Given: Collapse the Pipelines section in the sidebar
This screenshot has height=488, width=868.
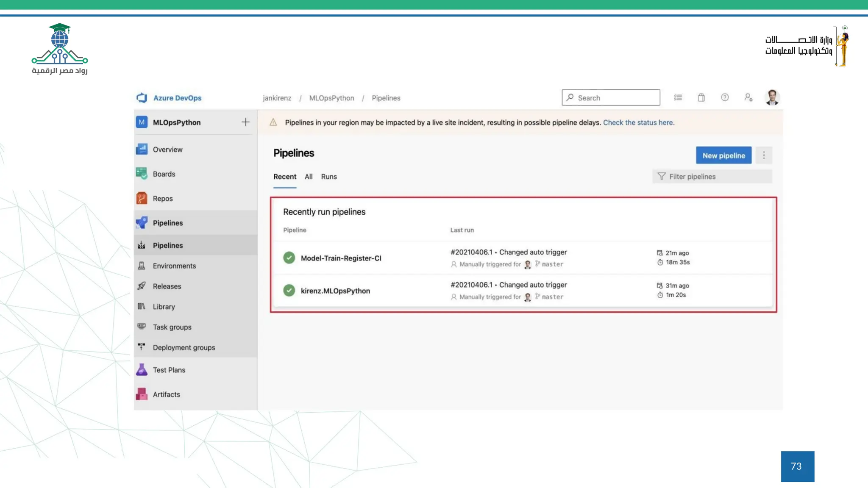Looking at the screenshot, I should pos(168,223).
